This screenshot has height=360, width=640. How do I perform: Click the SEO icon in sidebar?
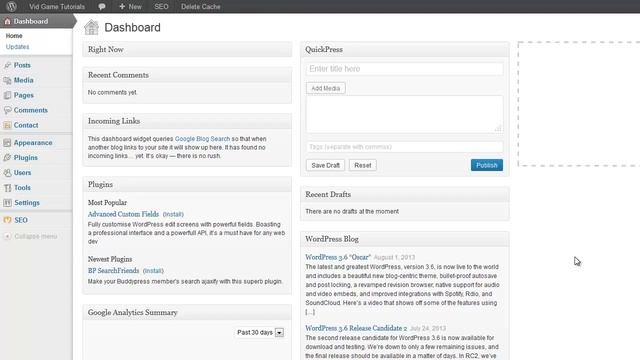tap(7, 220)
